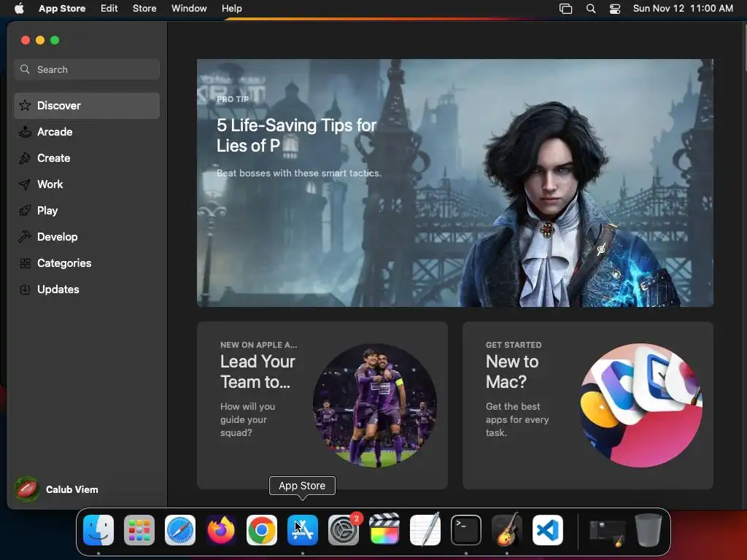Open the Edit menu

point(109,8)
